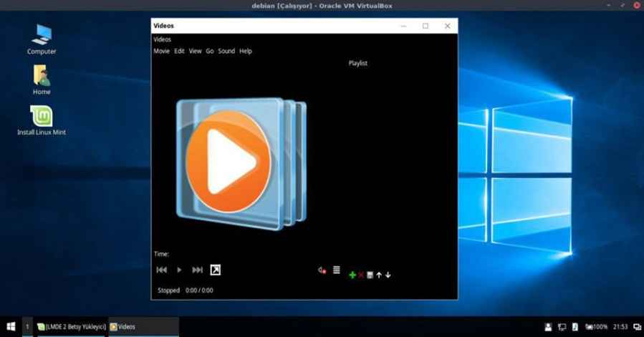Close the VirtualBox window with red button
This screenshot has height=337, width=644.
[637, 5]
